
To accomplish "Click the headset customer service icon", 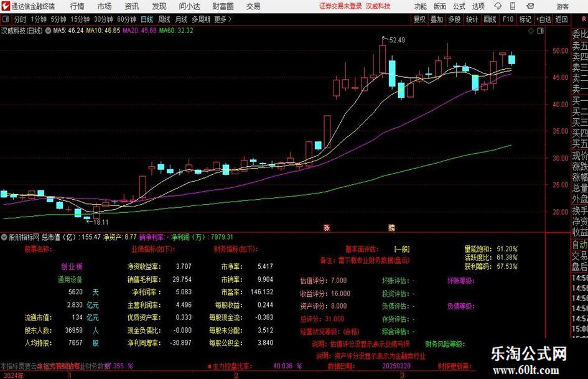I will (x=498, y=6).
